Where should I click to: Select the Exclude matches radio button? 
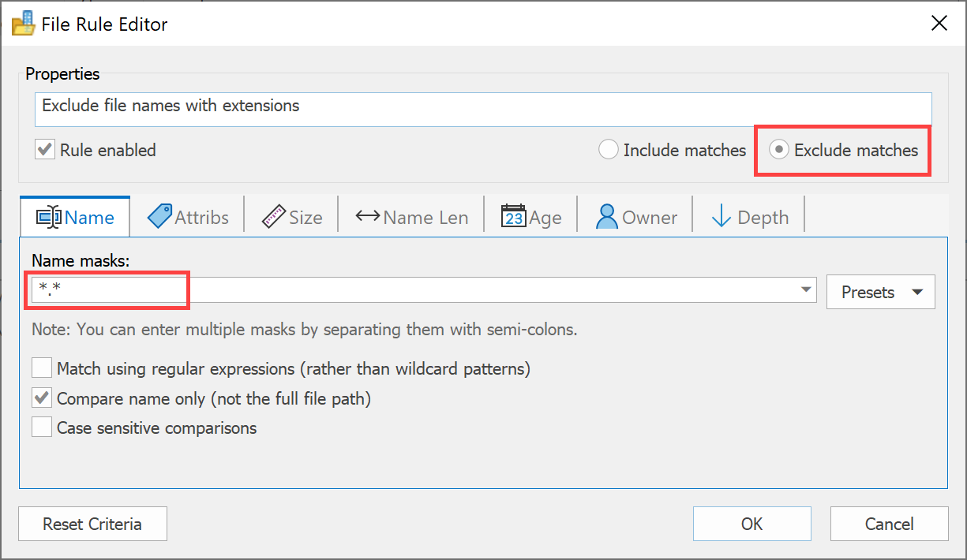coord(778,150)
